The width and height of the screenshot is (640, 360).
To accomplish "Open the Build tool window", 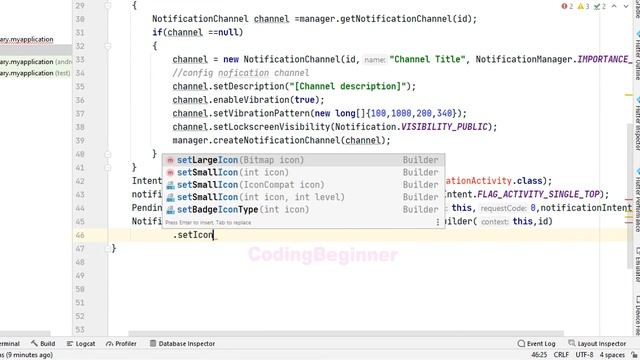I will pyautogui.click(x=43, y=344).
